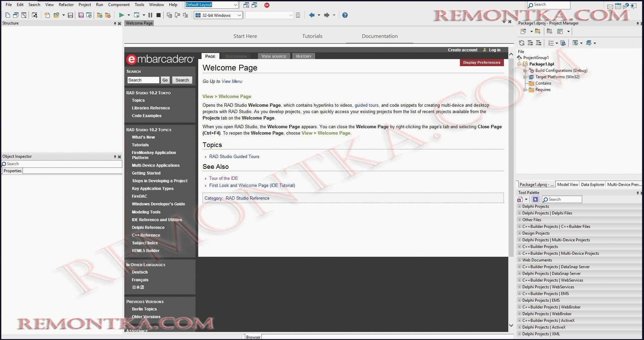
Task: Click the pointer icon in Tool Palette
Action: pyautogui.click(x=535, y=199)
